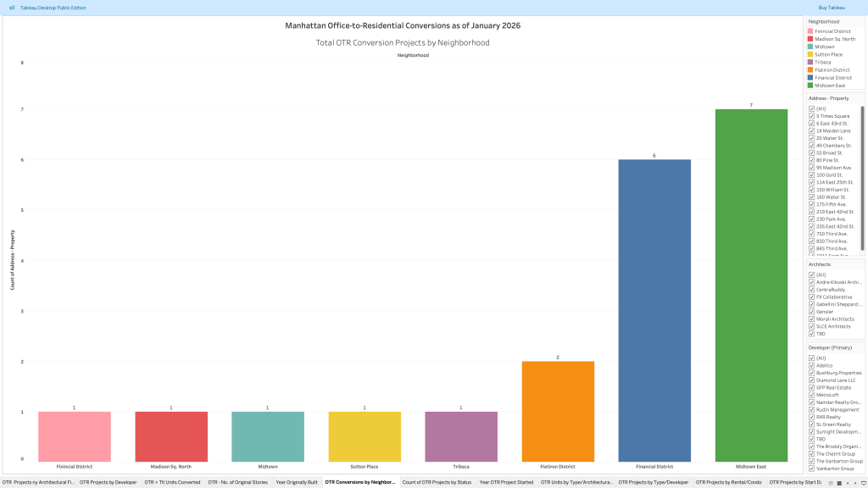The width and height of the screenshot is (868, 488).
Task: Open the sheet sorter grid view
Action: point(831,483)
